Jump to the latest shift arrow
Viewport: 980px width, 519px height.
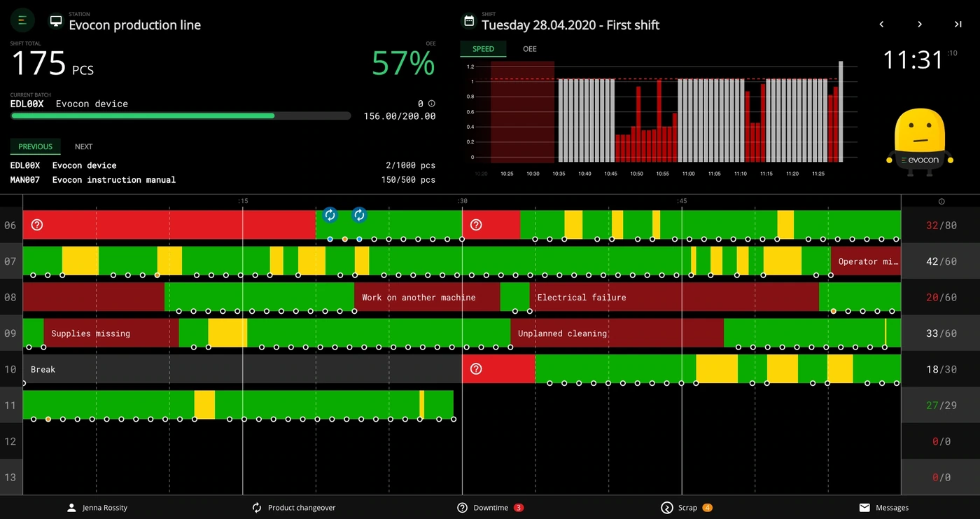958,25
